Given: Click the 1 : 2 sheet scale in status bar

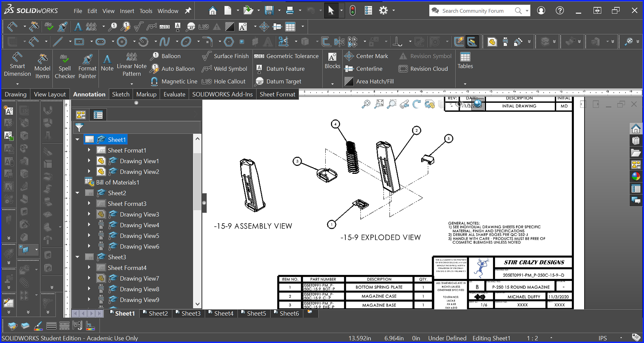Looking at the screenshot, I should tap(532, 338).
